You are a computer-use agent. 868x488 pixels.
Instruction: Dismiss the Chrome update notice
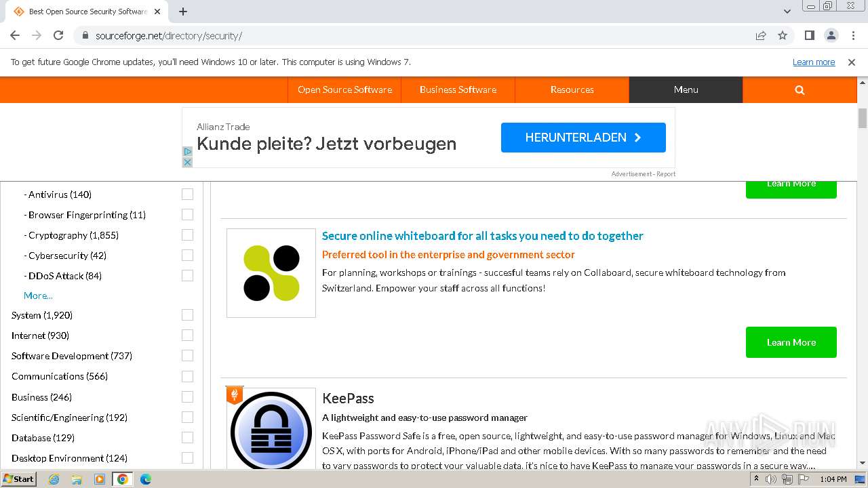click(x=852, y=62)
